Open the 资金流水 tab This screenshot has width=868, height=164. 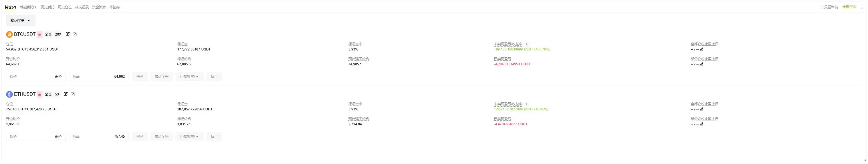click(99, 7)
